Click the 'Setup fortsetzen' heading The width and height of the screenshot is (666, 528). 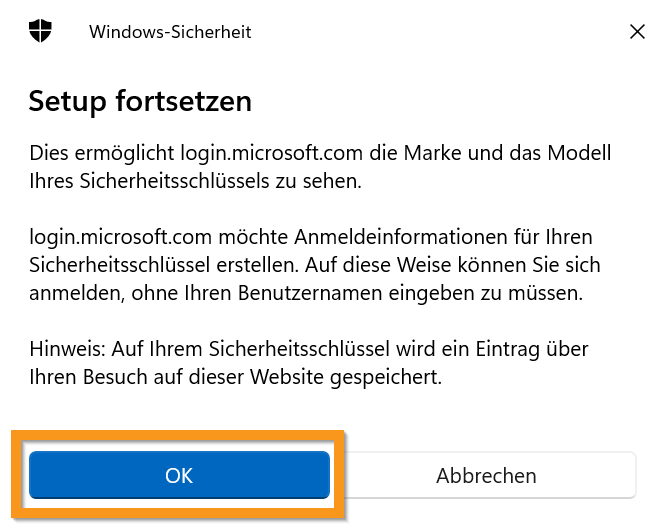point(140,101)
